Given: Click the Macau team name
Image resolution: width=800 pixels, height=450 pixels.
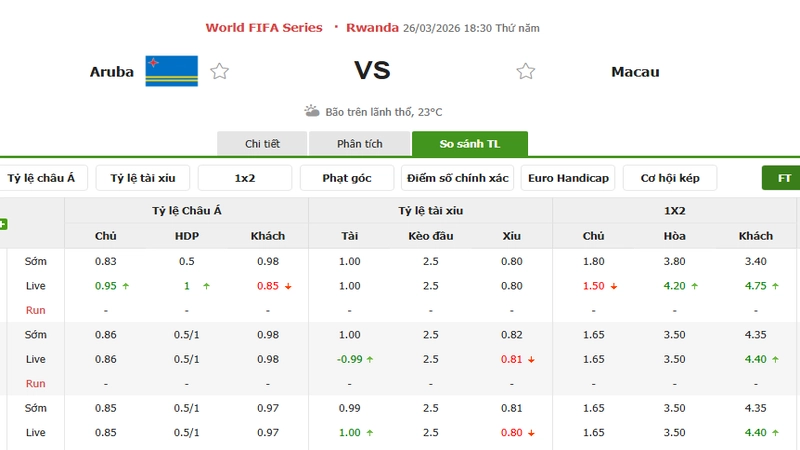Looking at the screenshot, I should click(x=635, y=72).
